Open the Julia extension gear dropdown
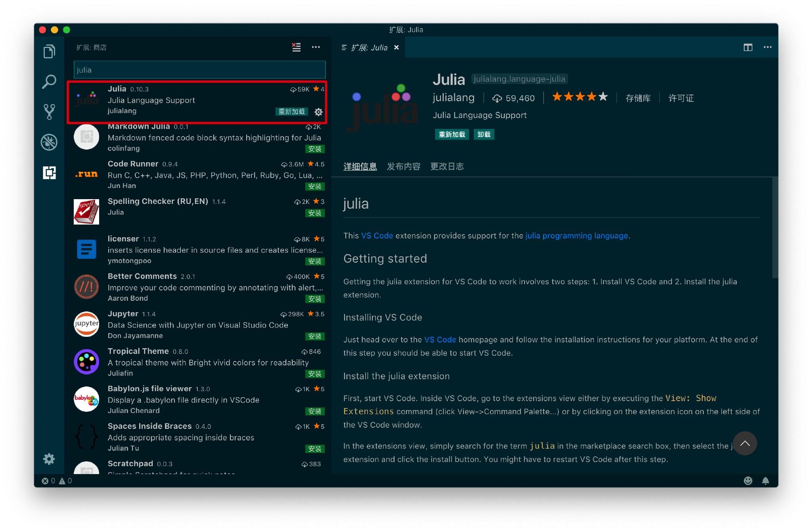Screen dimensions: 812x532 pyautogui.click(x=318, y=112)
